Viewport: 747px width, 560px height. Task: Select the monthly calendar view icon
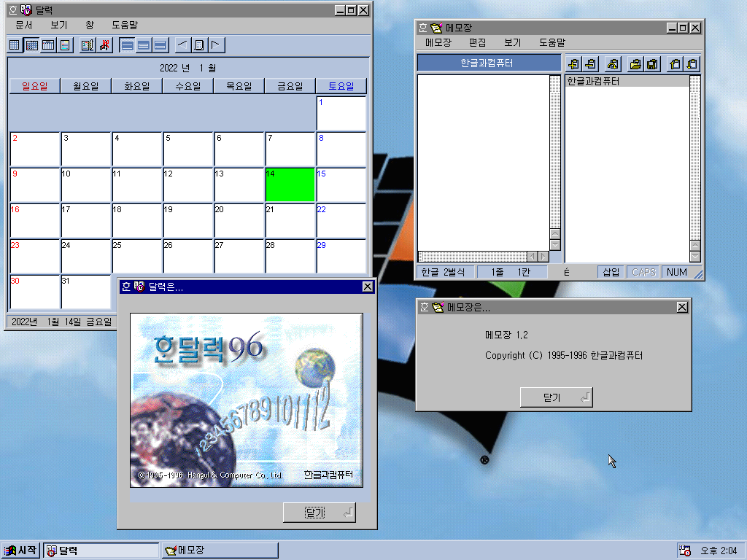(x=32, y=45)
